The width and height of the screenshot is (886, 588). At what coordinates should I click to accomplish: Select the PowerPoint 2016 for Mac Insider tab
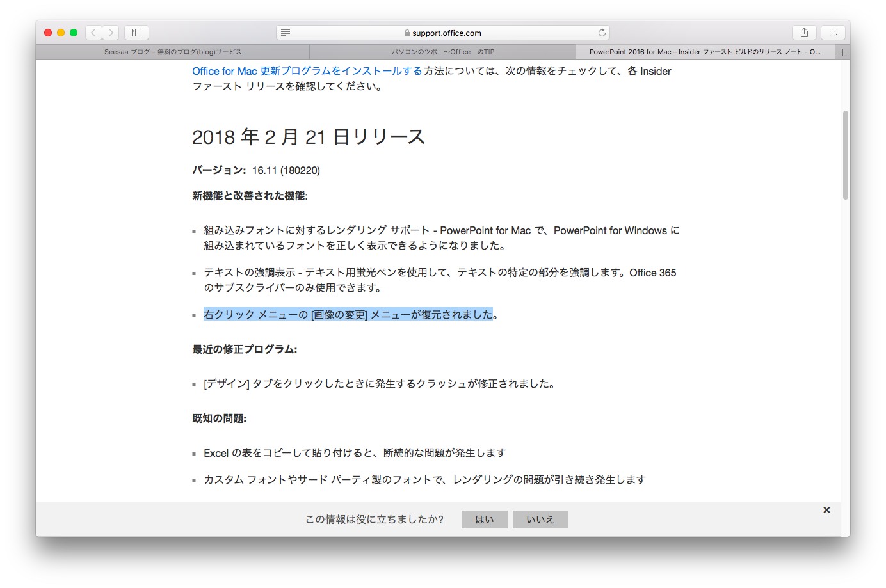click(x=705, y=52)
